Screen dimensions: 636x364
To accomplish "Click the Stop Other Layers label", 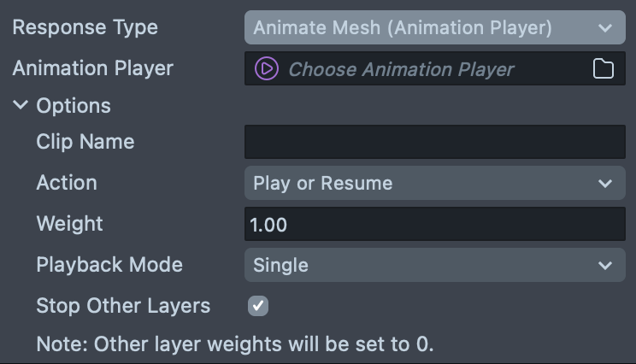I will [x=123, y=305].
